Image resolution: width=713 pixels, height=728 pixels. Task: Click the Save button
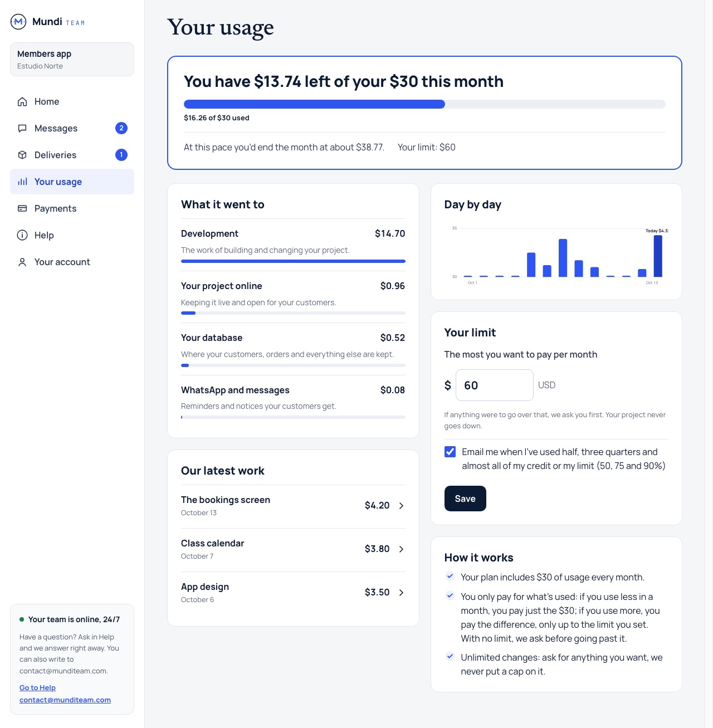465,499
